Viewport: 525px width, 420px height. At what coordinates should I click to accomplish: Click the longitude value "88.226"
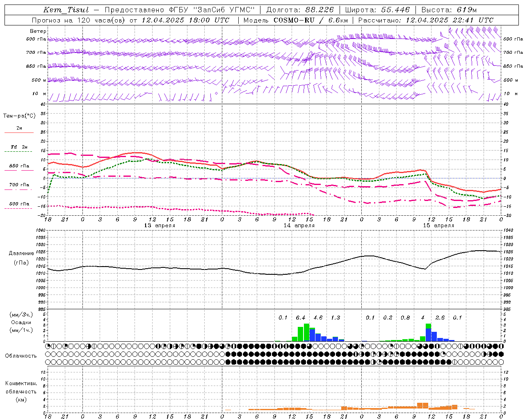pyautogui.click(x=320, y=10)
